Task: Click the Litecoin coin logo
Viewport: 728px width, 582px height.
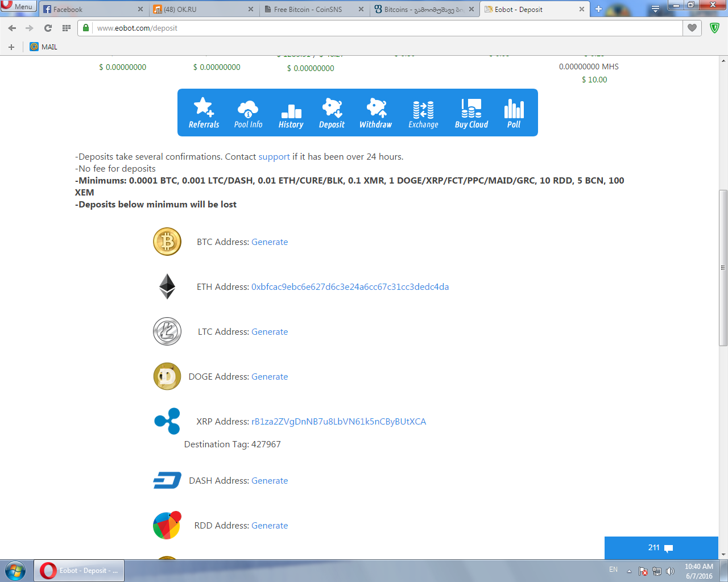Action: [167, 331]
